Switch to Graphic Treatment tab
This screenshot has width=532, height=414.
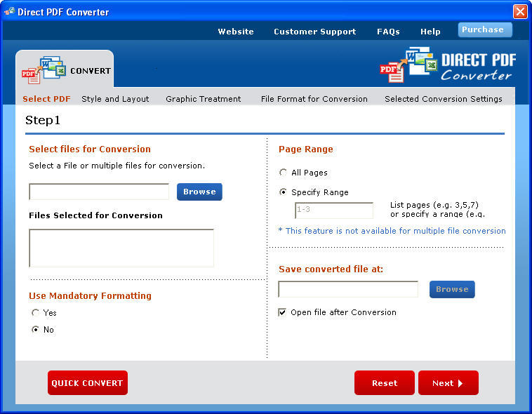(x=204, y=99)
